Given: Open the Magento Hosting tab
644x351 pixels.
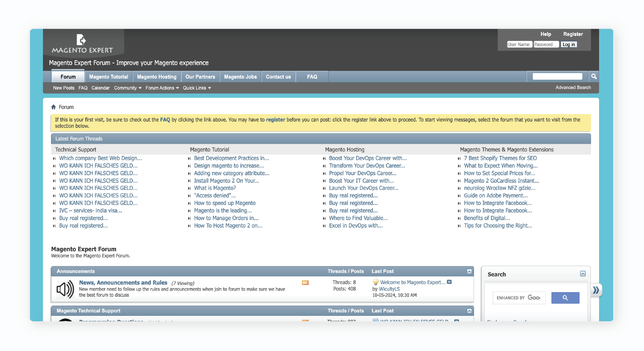Looking at the screenshot, I should tap(157, 77).
